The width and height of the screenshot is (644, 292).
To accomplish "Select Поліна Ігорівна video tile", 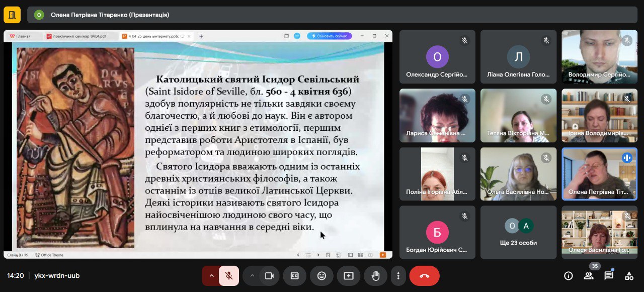I will point(437,174).
